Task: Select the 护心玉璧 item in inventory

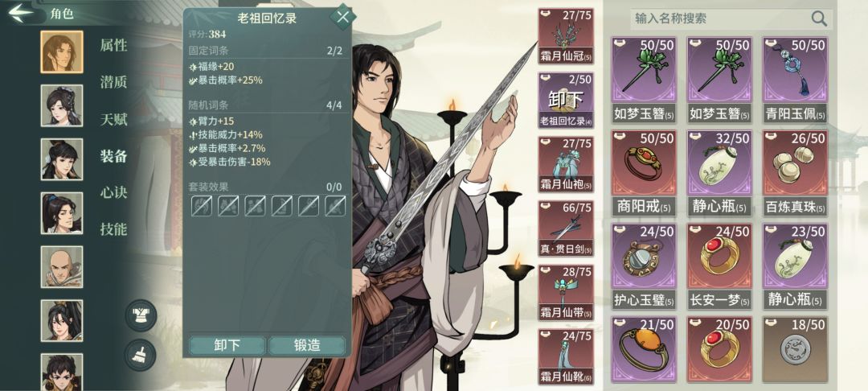Action: pyautogui.click(x=643, y=265)
